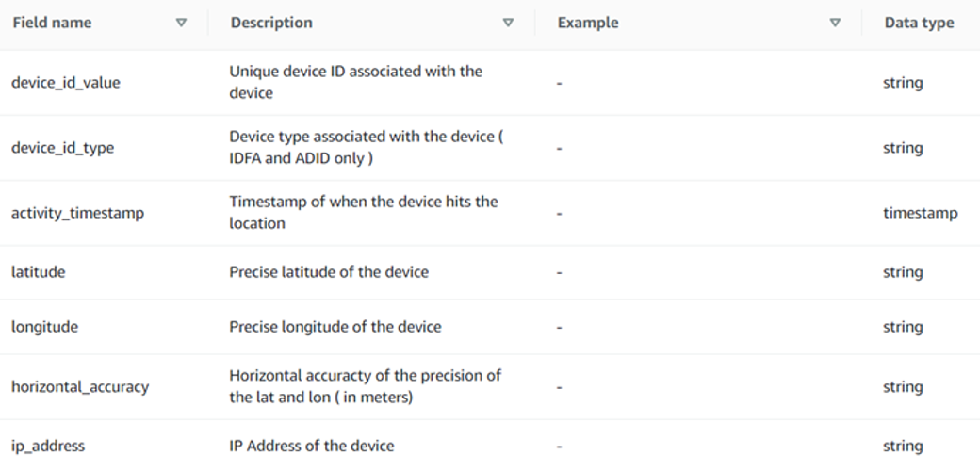
Task: Sort by the Description column arrow
Action: coord(508,24)
